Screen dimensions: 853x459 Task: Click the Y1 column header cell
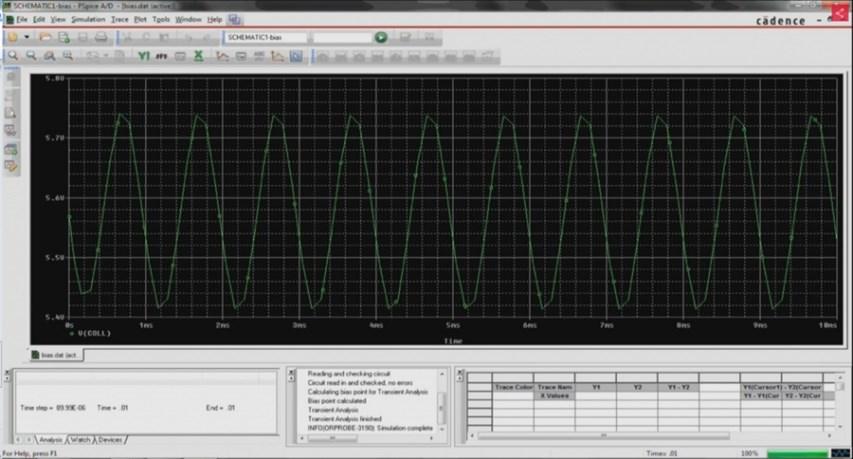click(x=596, y=387)
